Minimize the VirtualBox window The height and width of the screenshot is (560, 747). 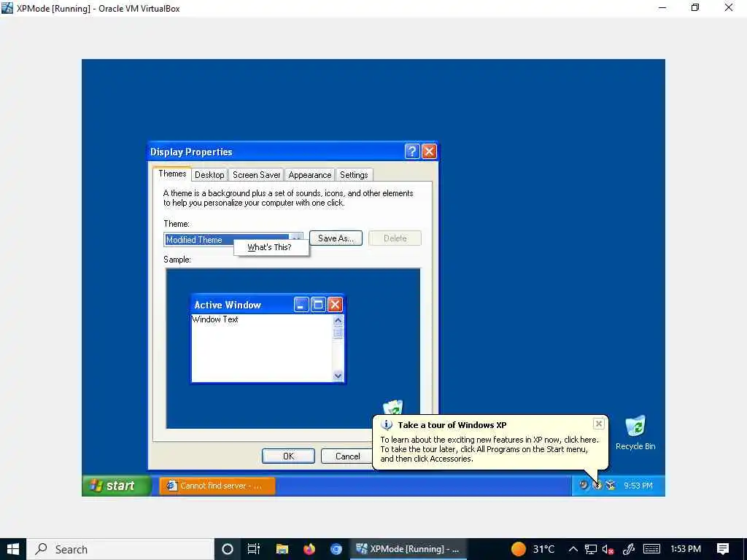[x=662, y=7]
